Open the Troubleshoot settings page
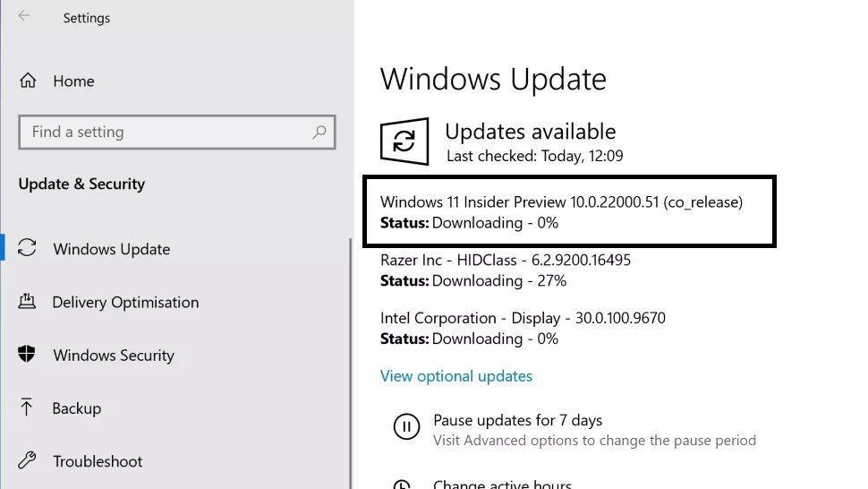The height and width of the screenshot is (489, 868). 98,461
